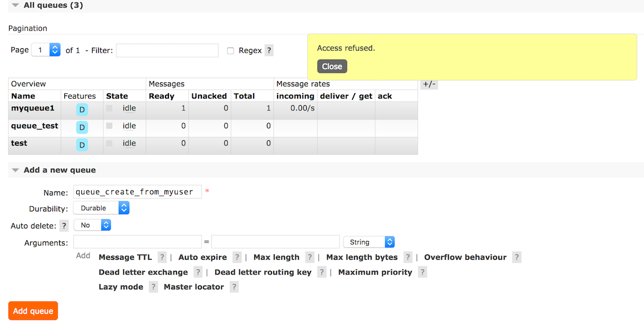Click the Dead letter exchange help icon

(198, 272)
